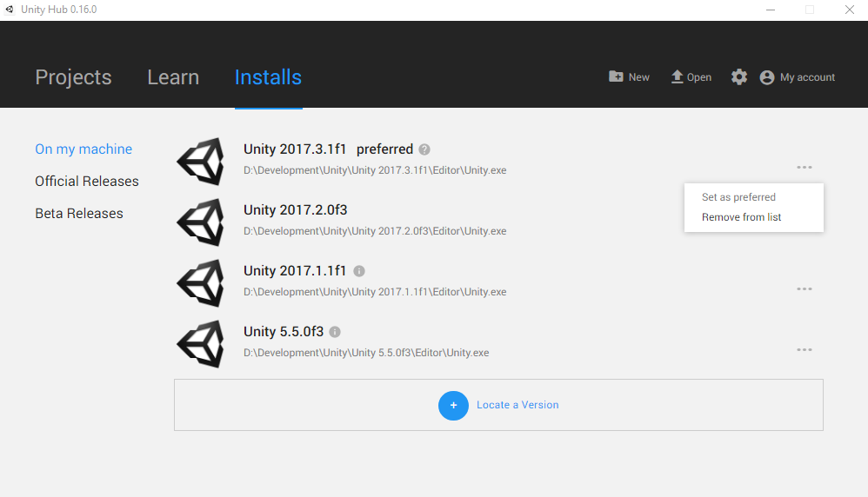Open settings with the gear icon

pos(739,76)
